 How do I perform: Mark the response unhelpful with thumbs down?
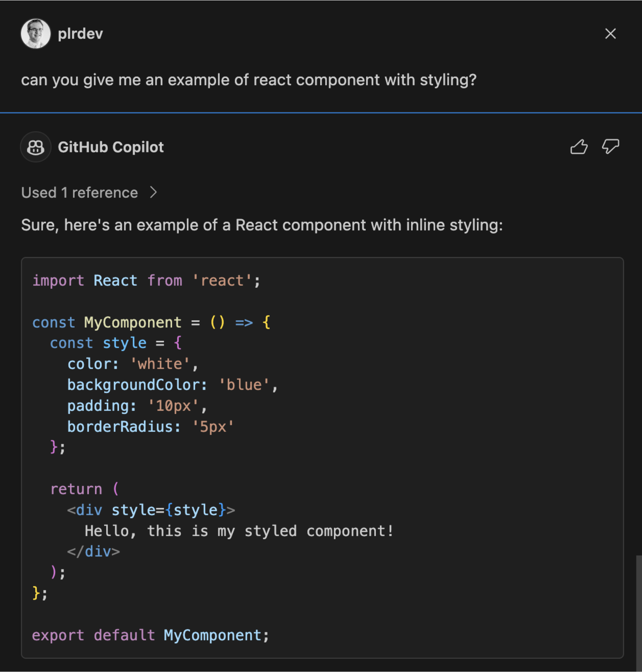tap(610, 147)
